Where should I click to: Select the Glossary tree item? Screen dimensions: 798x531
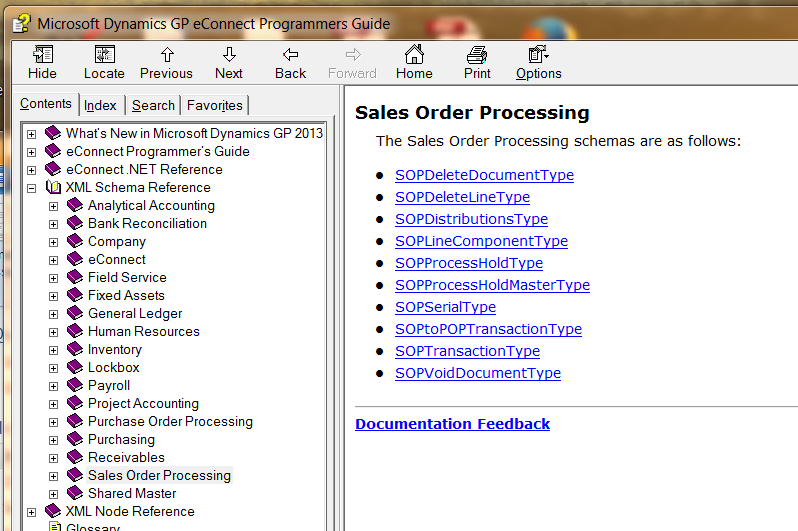[x=93, y=527]
